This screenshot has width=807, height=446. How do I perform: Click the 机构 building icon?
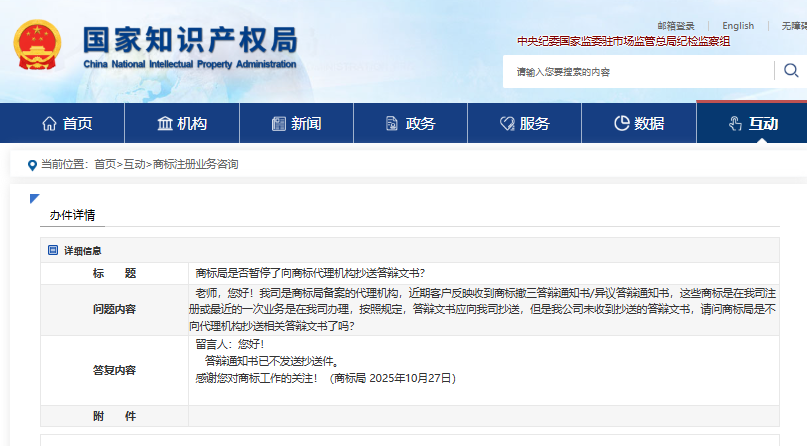pyautogui.click(x=165, y=123)
